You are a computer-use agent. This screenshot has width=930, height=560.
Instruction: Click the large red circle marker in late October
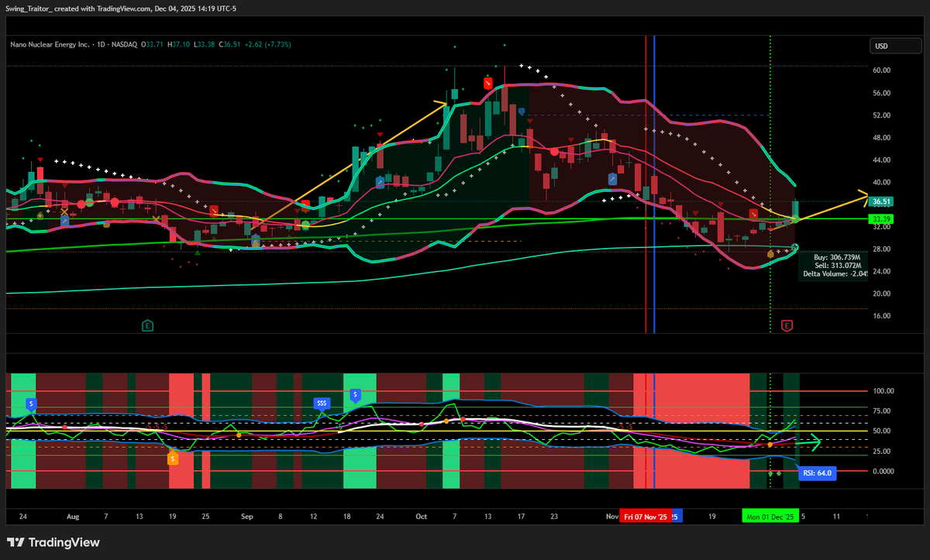[554, 152]
